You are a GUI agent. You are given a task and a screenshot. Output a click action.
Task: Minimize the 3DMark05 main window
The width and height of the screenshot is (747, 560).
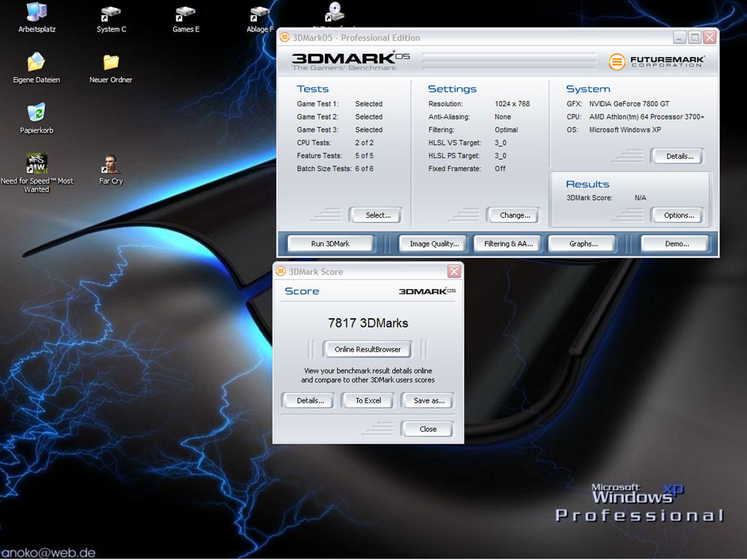[679, 37]
